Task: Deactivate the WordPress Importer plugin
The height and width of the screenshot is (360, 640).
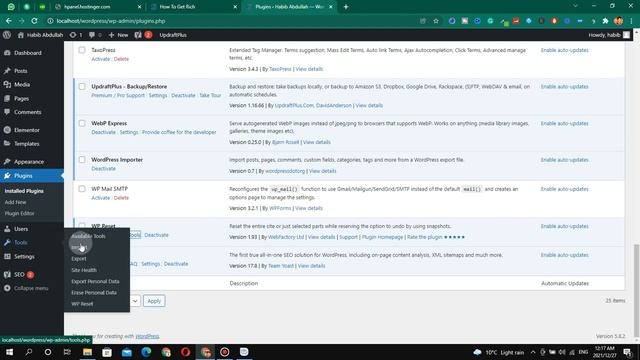Action: pyautogui.click(x=103, y=169)
